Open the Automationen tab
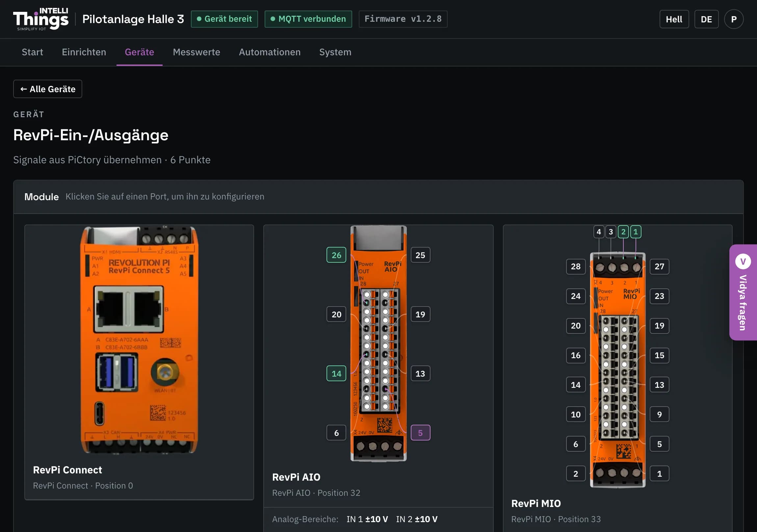The width and height of the screenshot is (757, 532). (270, 52)
